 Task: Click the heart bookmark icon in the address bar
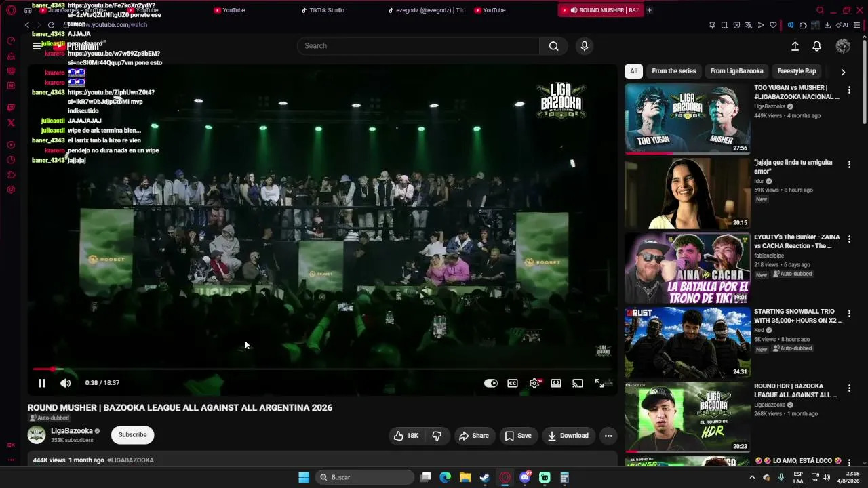coord(773,25)
